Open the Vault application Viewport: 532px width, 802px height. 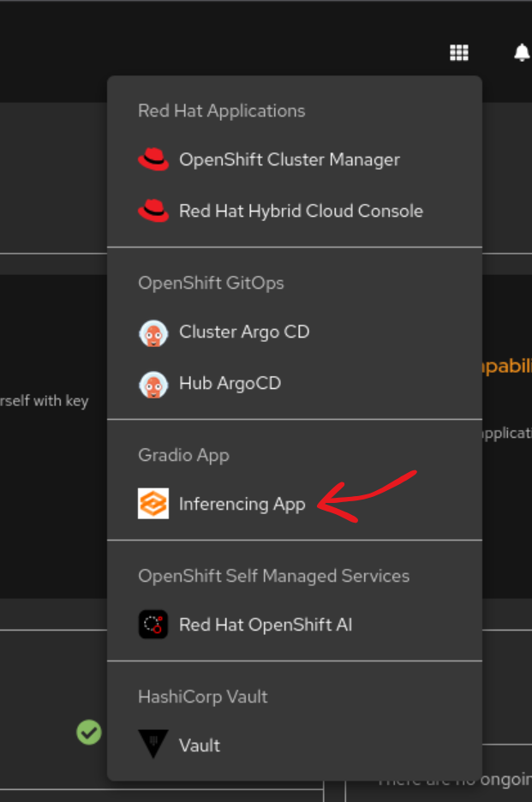[200, 745]
